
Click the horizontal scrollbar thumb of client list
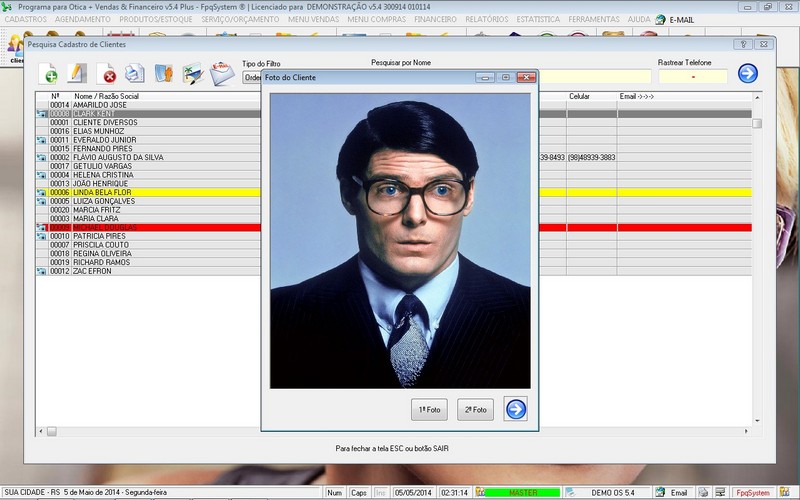[52, 432]
